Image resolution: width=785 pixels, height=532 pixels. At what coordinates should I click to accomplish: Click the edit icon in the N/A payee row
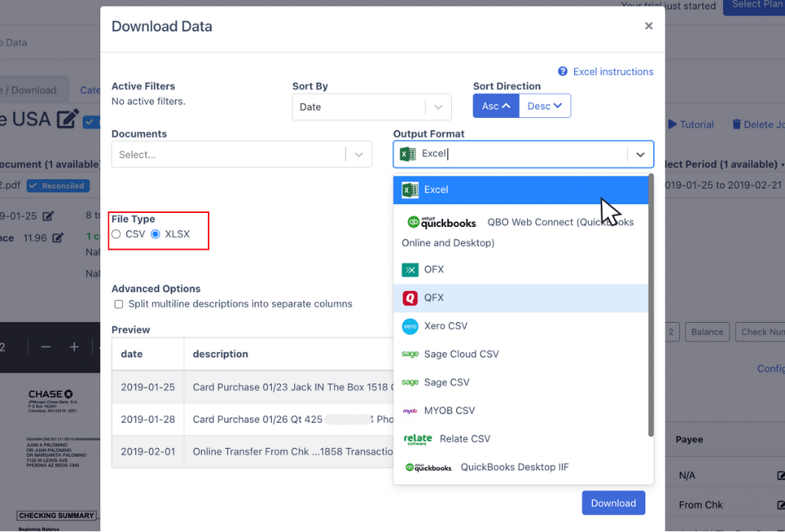coord(781,475)
